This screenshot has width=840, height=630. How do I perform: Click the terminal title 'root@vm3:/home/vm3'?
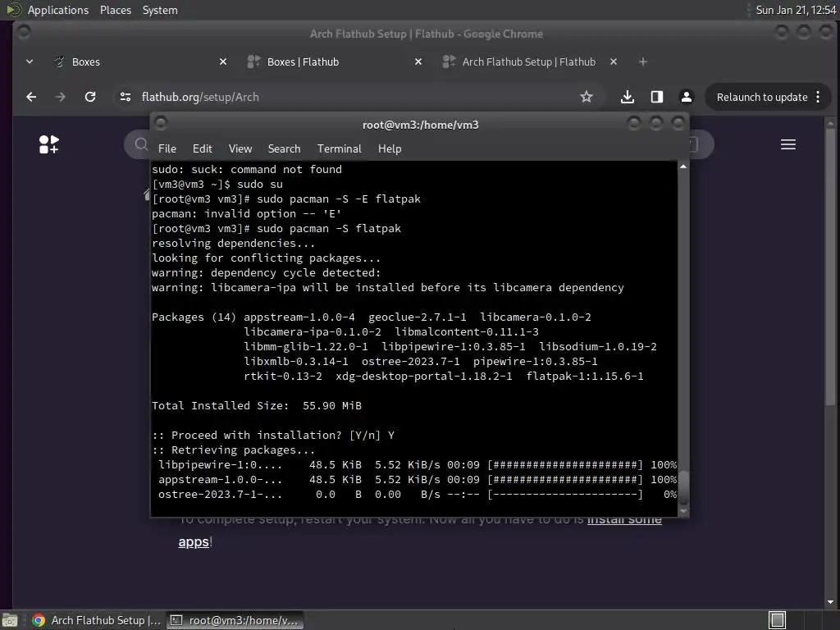point(421,125)
